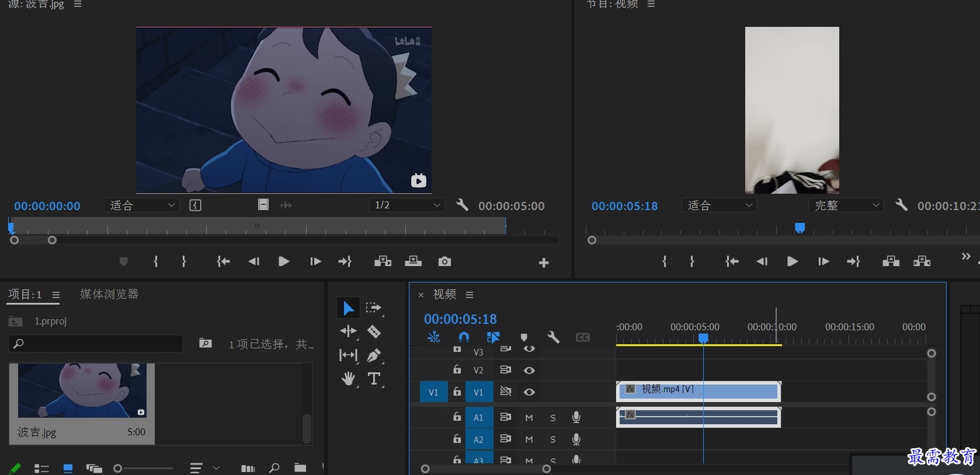Viewport: 980px width, 475px height.
Task: Select the Hand tool
Action: click(x=348, y=379)
